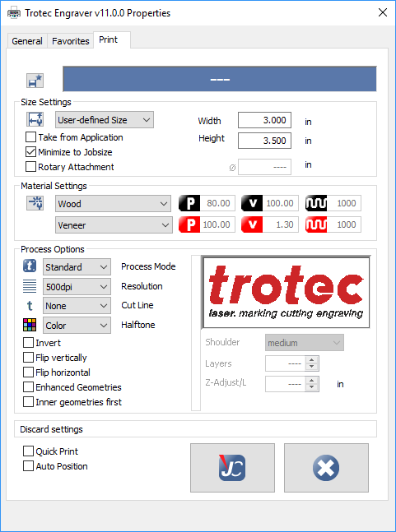The width and height of the screenshot is (396, 532).
Task: Increase Layers with up arrow
Action: click(x=312, y=360)
